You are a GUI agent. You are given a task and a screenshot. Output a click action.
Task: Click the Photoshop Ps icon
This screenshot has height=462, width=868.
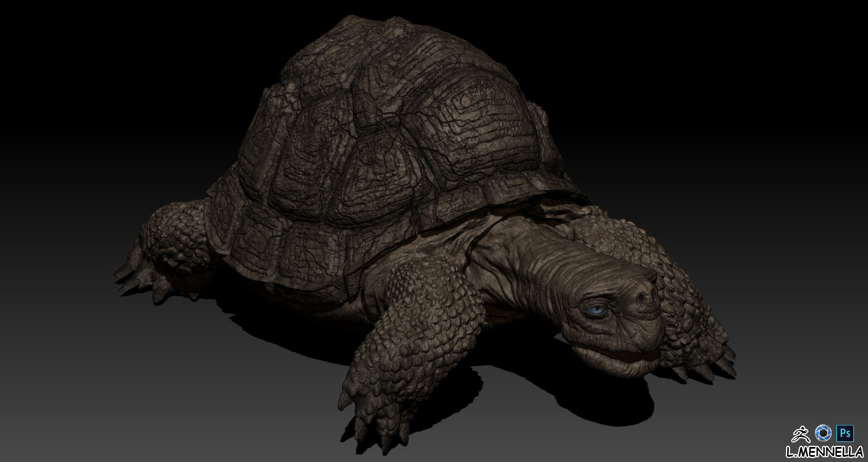(x=845, y=433)
